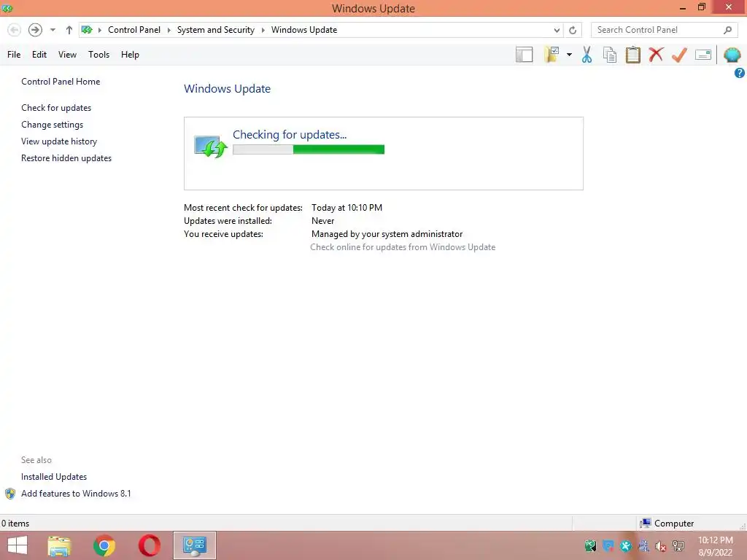The image size is (747, 560).
Task: Click the Paste clipboard icon
Action: [632, 55]
